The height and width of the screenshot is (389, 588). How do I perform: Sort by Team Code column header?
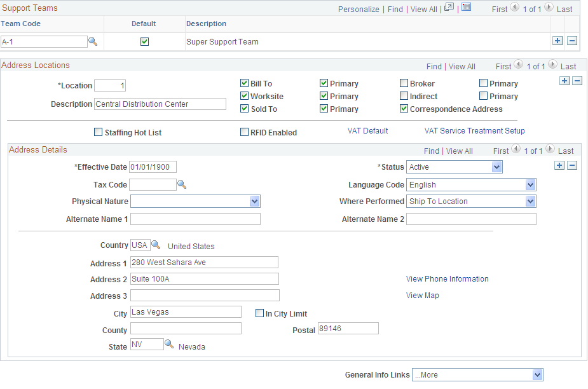point(20,24)
